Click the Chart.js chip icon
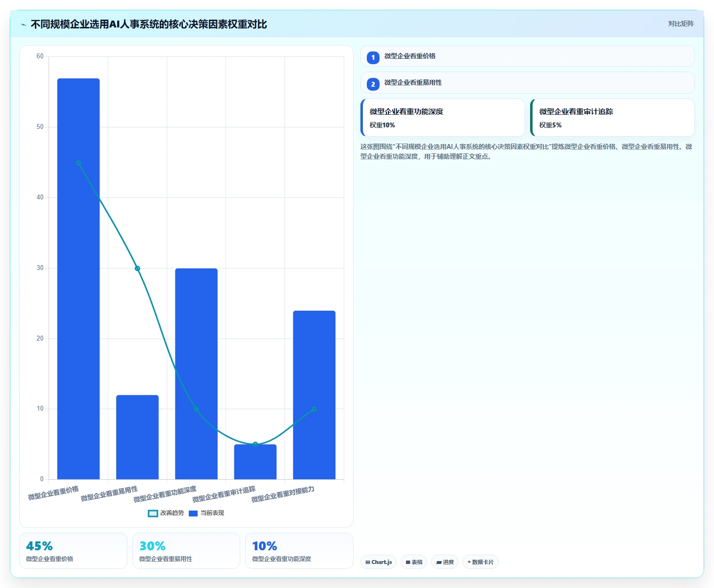The image size is (714, 588). [x=368, y=562]
